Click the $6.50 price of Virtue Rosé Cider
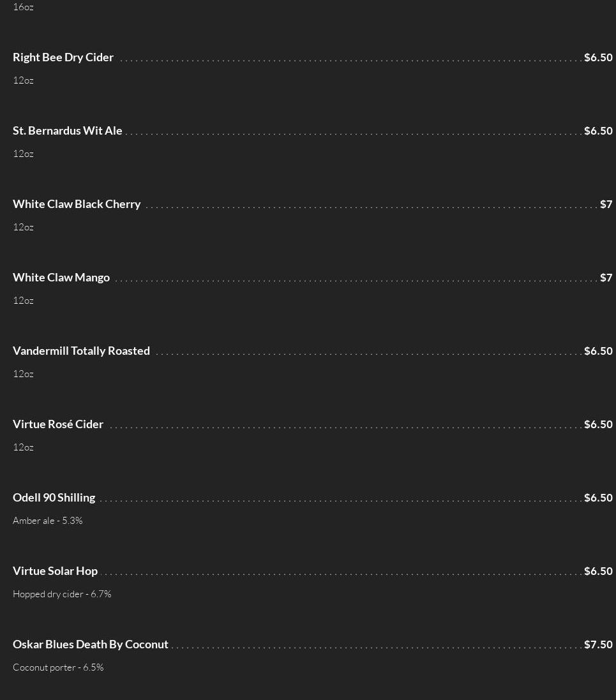The height and width of the screenshot is (700, 616). pyautogui.click(x=598, y=424)
